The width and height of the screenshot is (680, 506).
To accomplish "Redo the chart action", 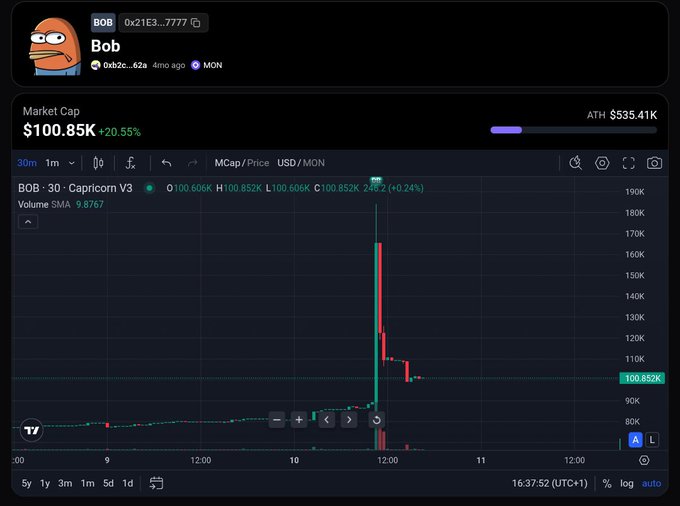I will [x=193, y=163].
